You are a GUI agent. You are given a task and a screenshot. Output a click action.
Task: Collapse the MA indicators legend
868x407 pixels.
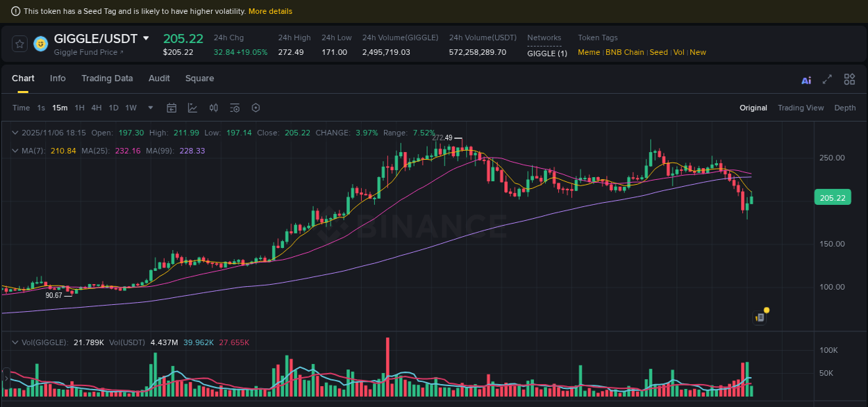[x=15, y=151]
